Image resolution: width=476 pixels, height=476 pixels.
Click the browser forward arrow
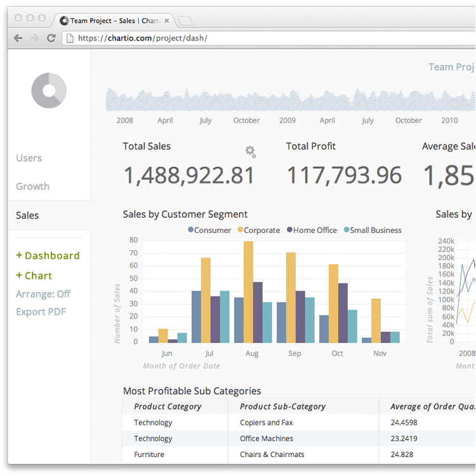click(35, 38)
